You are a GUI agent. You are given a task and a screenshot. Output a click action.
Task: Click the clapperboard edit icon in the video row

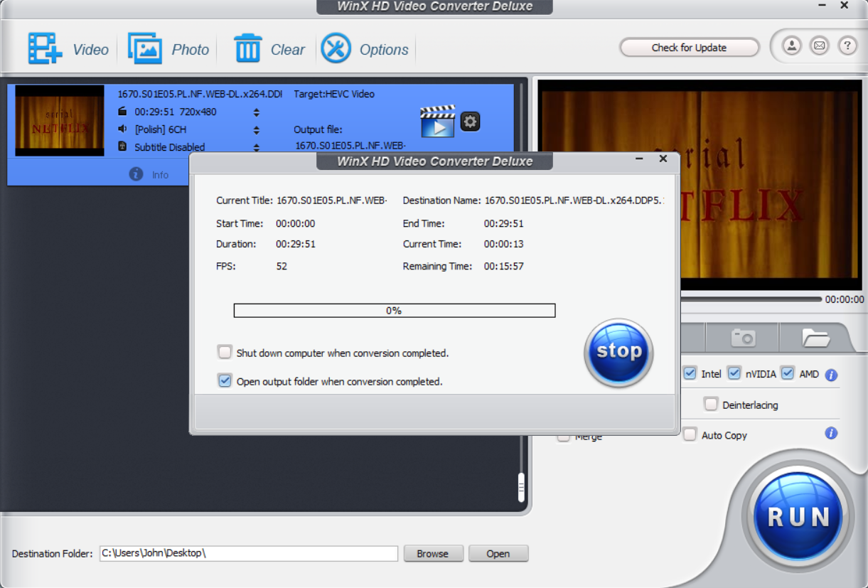pos(437,122)
